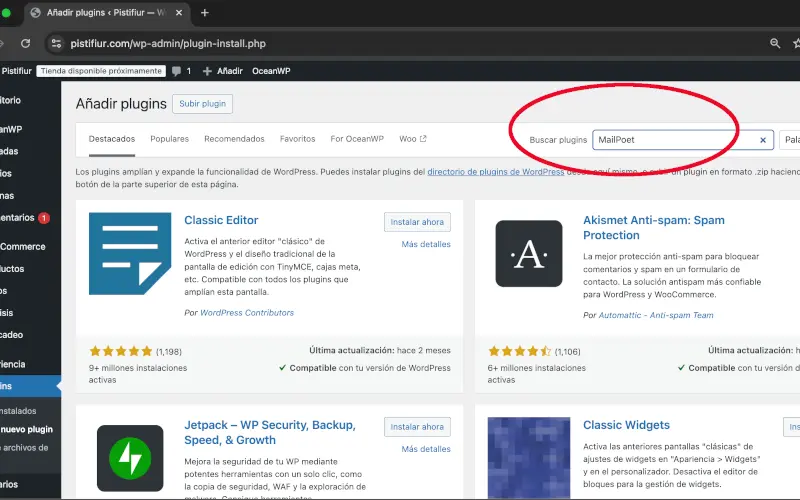Open Más detalles for Classic Editor
Image resolution: width=800 pixels, height=500 pixels.
426,244
